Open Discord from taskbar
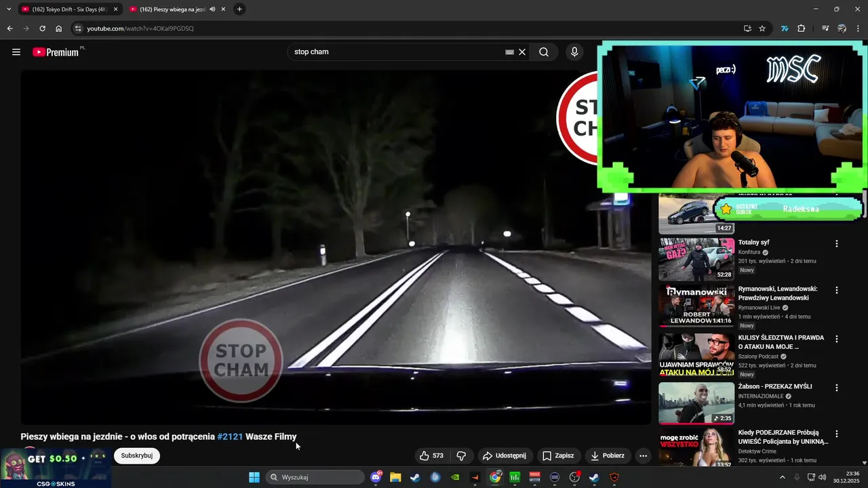Viewport: 868px width, 488px height. click(x=376, y=477)
